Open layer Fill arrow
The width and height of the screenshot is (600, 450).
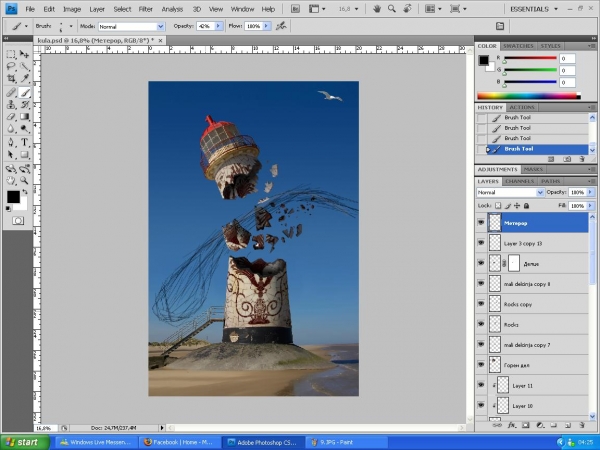point(591,205)
